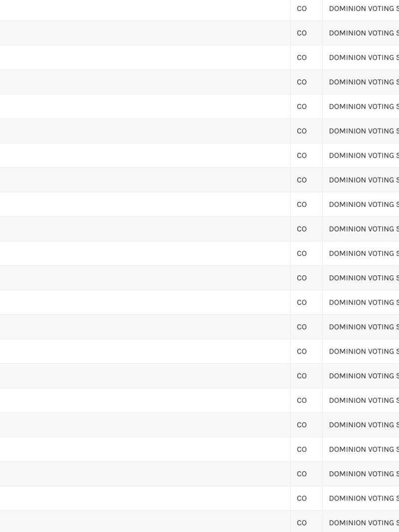Click DOMINION VOTING text in the fifteenth row
The height and width of the screenshot is (532, 399).
click(x=362, y=351)
